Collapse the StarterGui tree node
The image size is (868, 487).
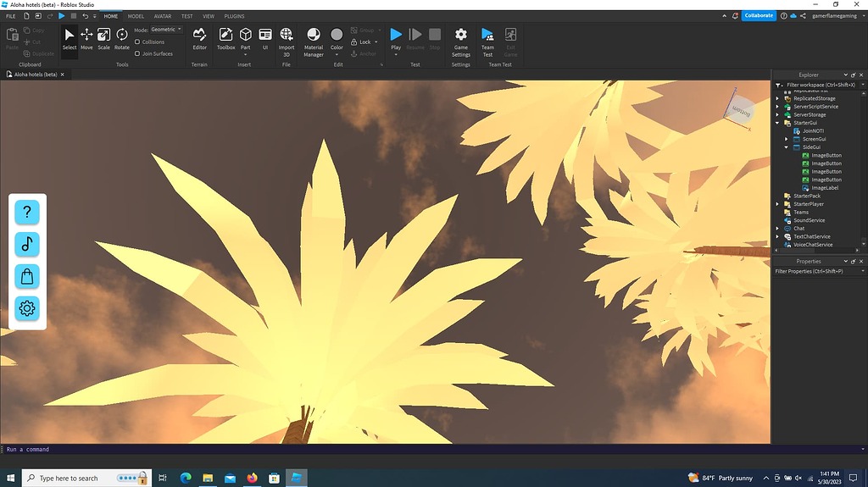pos(778,123)
